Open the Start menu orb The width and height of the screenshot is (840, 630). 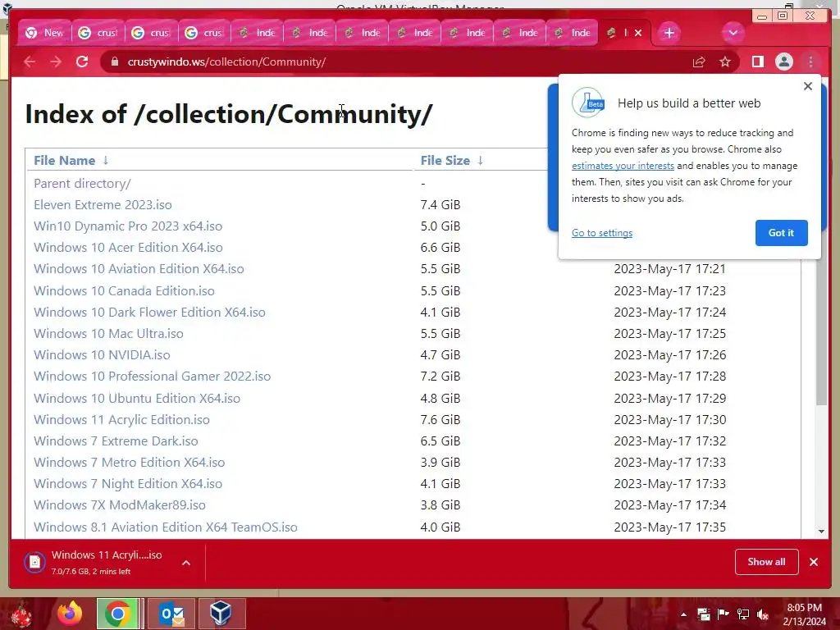pyautogui.click(x=21, y=615)
